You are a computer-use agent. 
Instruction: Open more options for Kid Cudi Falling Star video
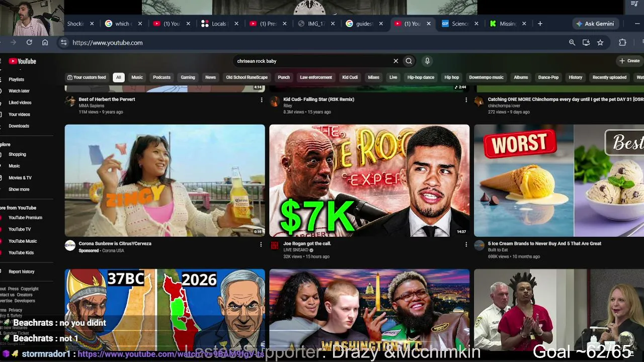tap(466, 100)
